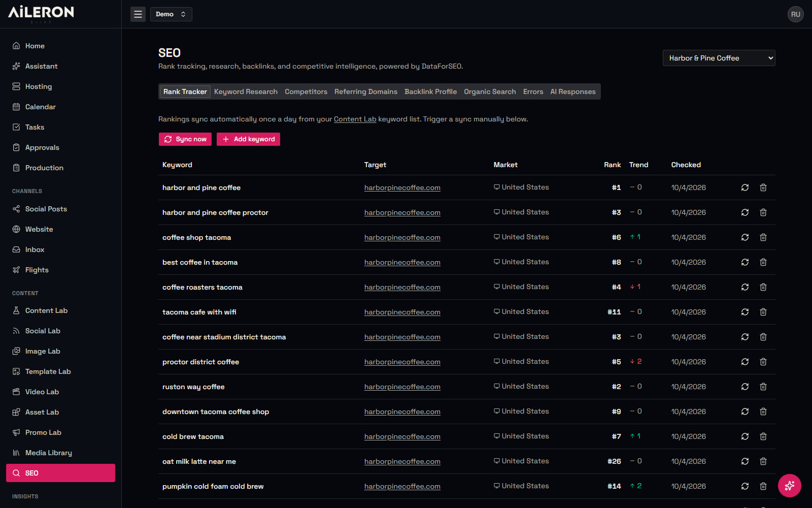Screen dimensions: 812x508
Task: Expand the Demo workspace switcher
Action: point(171,14)
